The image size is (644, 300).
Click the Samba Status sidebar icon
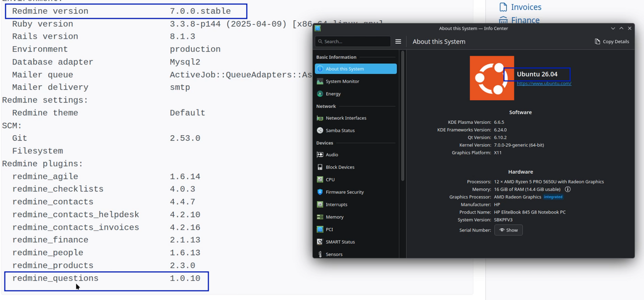point(320,130)
